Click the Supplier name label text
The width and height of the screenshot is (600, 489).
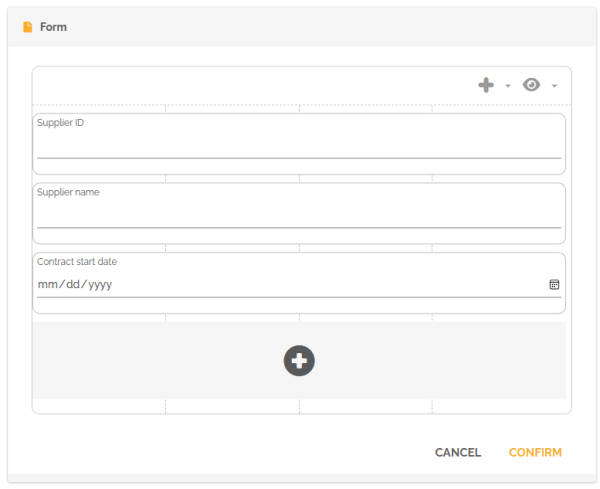tap(68, 192)
